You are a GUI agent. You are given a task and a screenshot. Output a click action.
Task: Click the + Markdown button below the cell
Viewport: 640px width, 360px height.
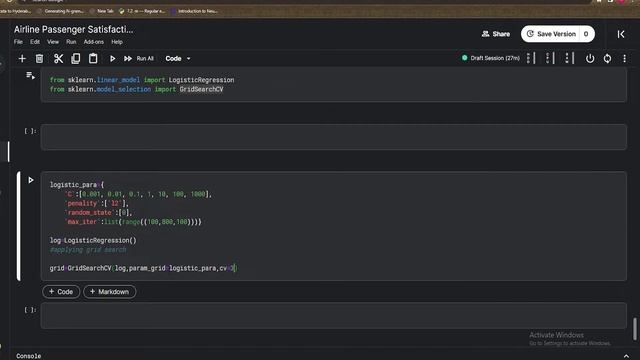click(x=109, y=292)
